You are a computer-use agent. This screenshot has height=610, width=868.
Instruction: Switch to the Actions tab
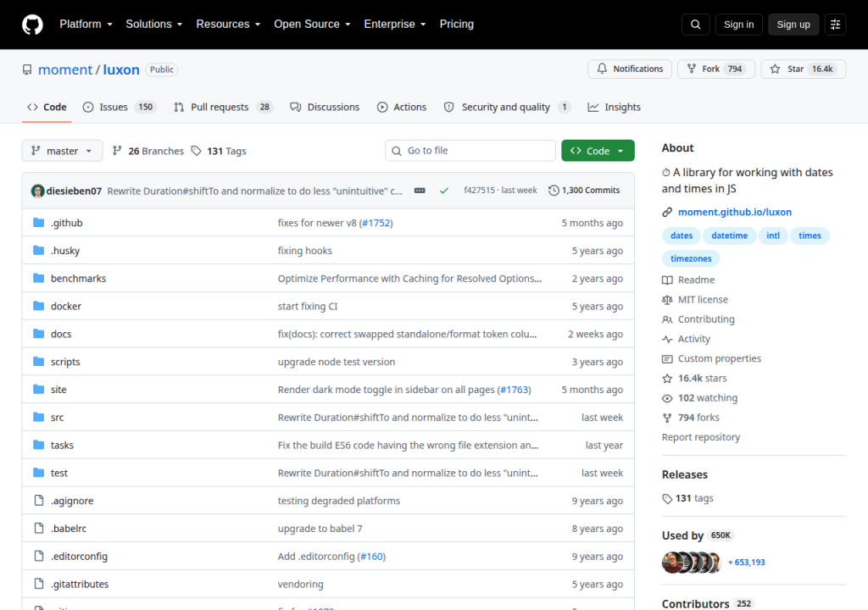[x=402, y=107]
